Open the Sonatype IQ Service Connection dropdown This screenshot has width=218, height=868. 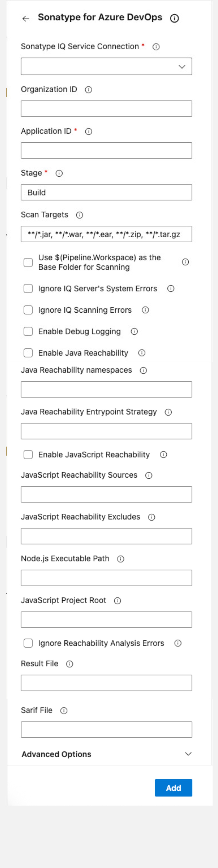(x=106, y=66)
